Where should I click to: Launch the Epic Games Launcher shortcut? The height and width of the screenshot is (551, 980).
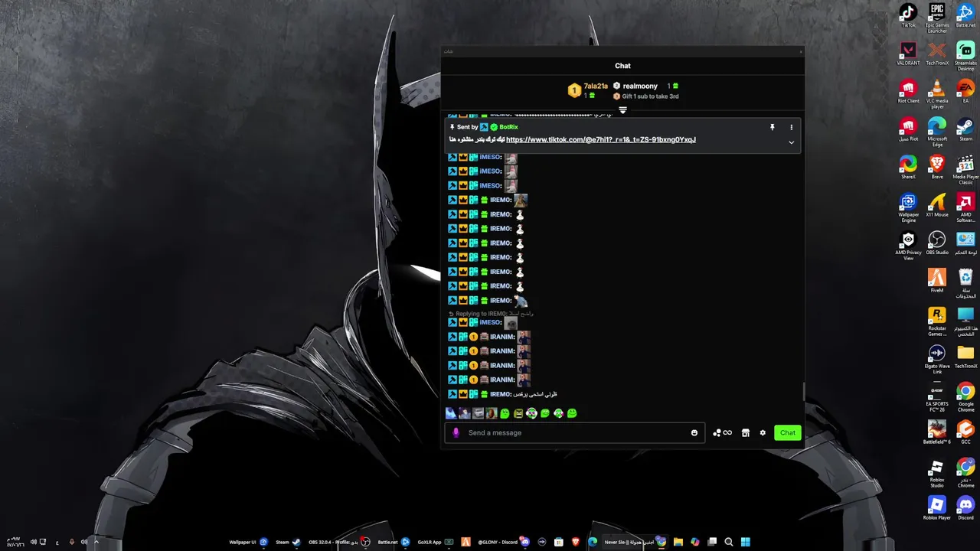(x=937, y=18)
